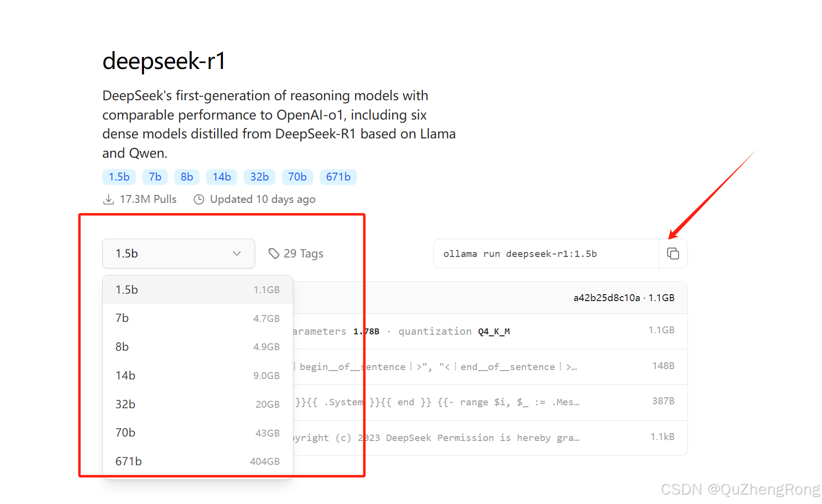Choose the 7b 4.7GB model option
The image size is (822, 504).
(x=198, y=318)
